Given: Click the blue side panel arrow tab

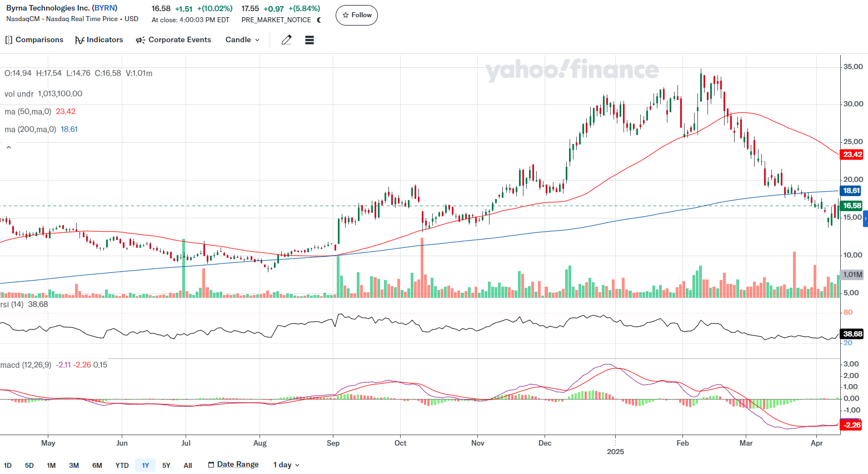Looking at the screenshot, I should (x=865, y=219).
